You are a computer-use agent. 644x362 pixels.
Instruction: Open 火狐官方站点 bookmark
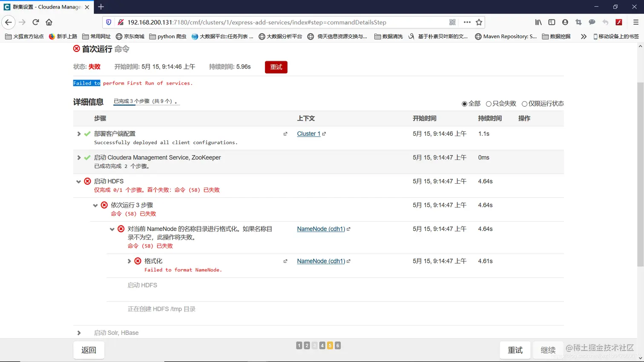[x=24, y=37]
